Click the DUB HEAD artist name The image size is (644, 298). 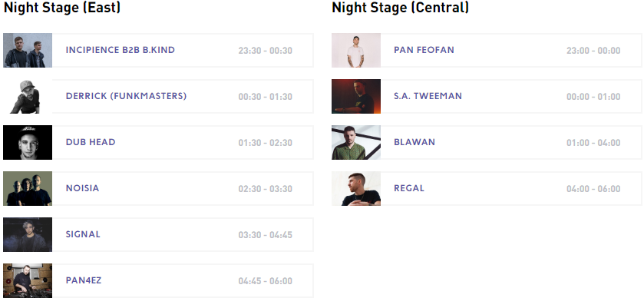(91, 142)
